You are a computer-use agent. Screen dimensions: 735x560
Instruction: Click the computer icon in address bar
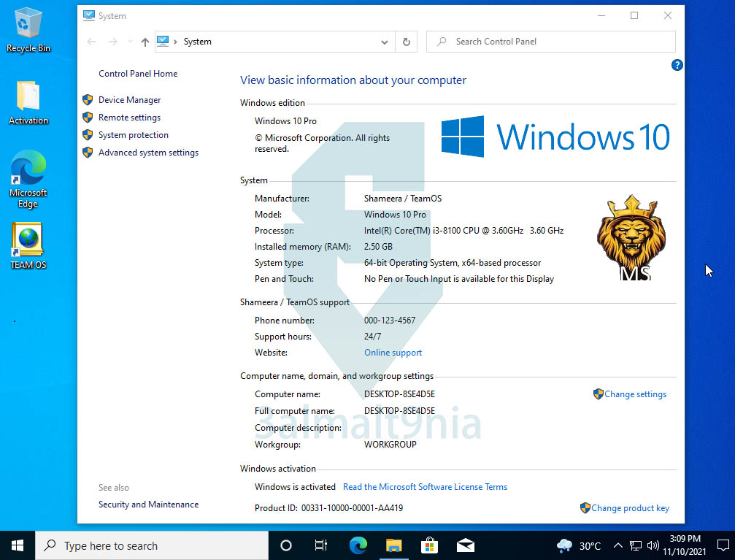click(163, 42)
